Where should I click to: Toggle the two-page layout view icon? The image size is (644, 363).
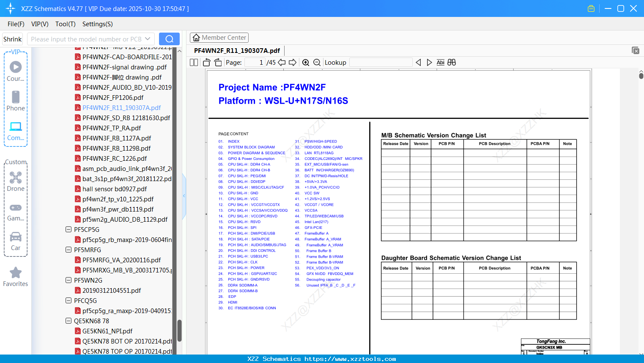[x=194, y=63]
